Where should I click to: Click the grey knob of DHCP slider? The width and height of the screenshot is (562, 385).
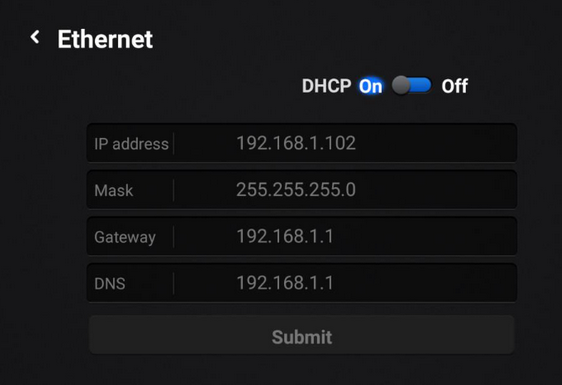[x=400, y=86]
